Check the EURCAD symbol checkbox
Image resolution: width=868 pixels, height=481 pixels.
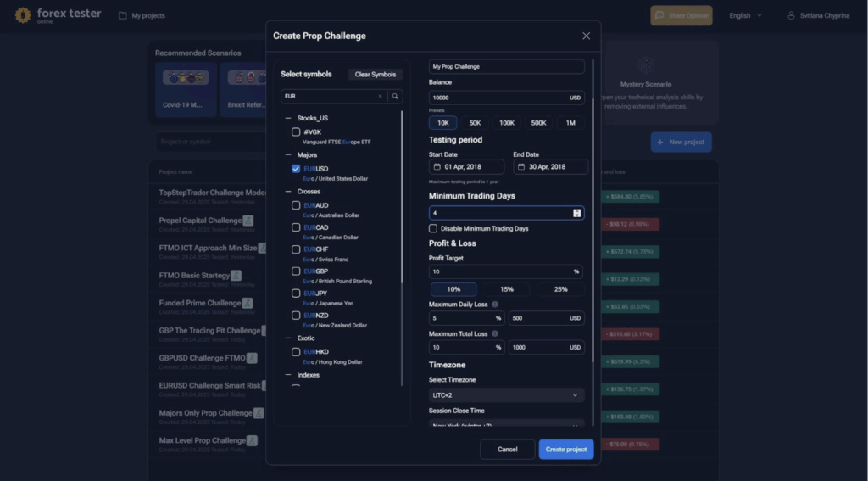pos(296,227)
